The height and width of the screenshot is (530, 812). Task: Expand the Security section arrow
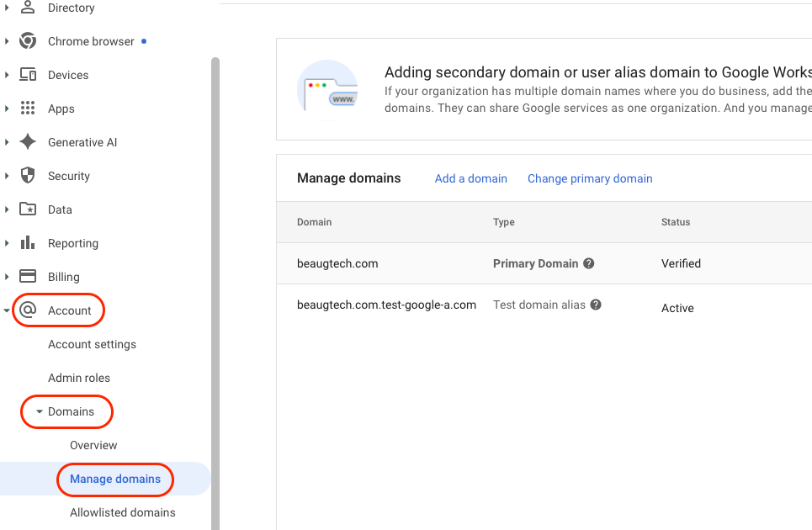click(x=7, y=176)
